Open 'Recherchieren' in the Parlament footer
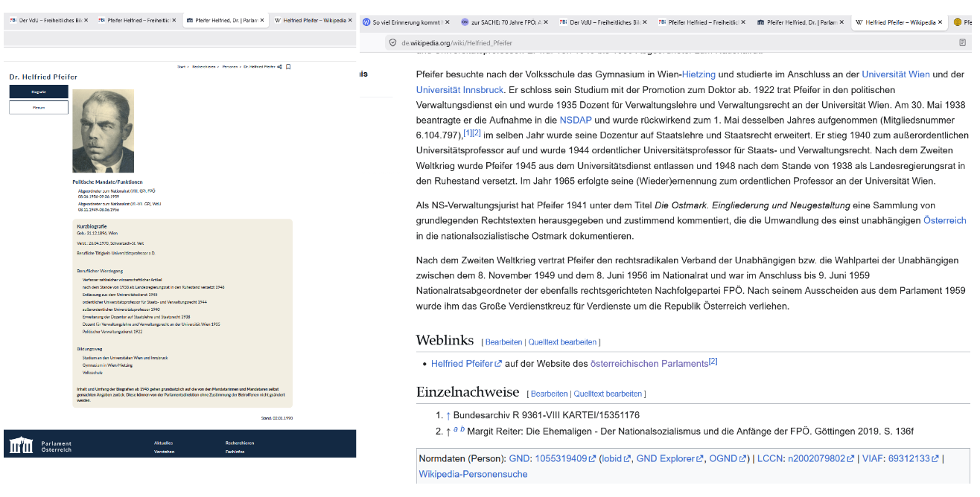The height and width of the screenshot is (497, 980). pyautogui.click(x=240, y=443)
